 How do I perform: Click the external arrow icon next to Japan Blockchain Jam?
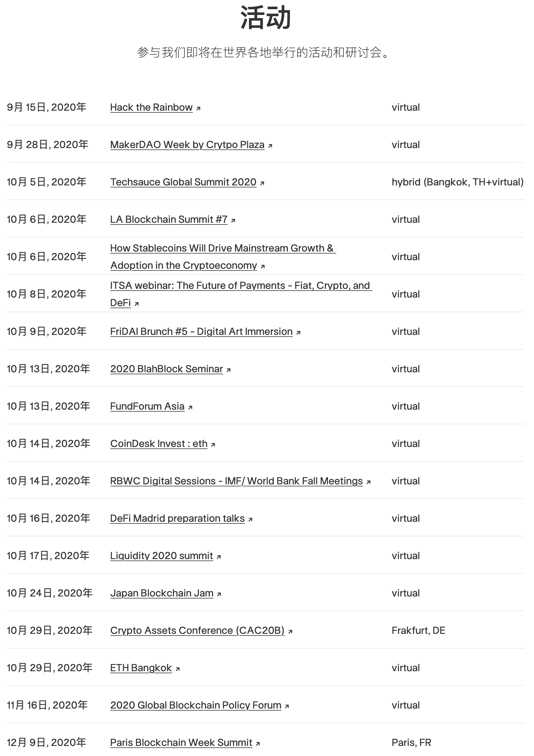click(219, 594)
